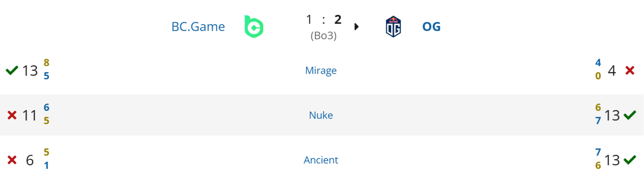The image size is (644, 183).
Task: Open the Nuke map link
Action: 321,115
